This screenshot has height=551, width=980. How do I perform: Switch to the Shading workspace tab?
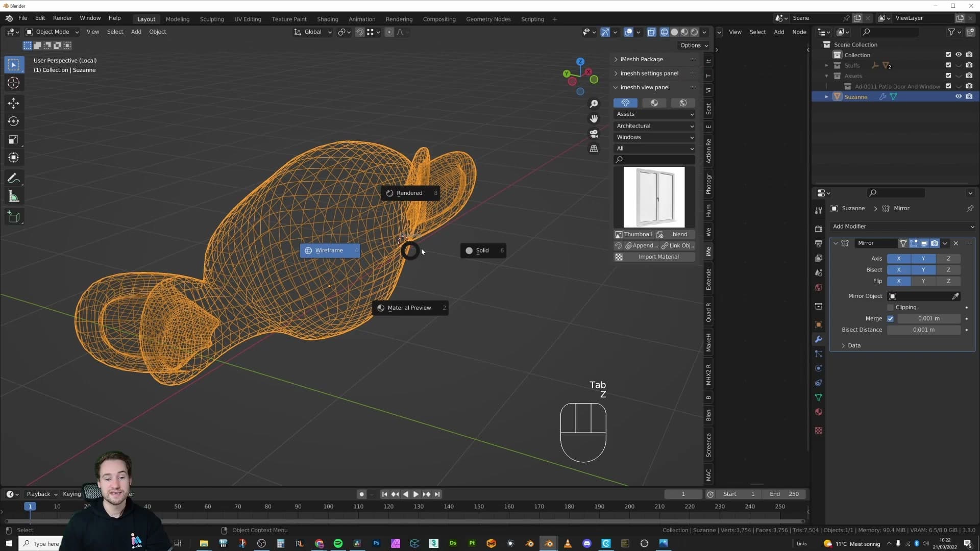click(328, 19)
